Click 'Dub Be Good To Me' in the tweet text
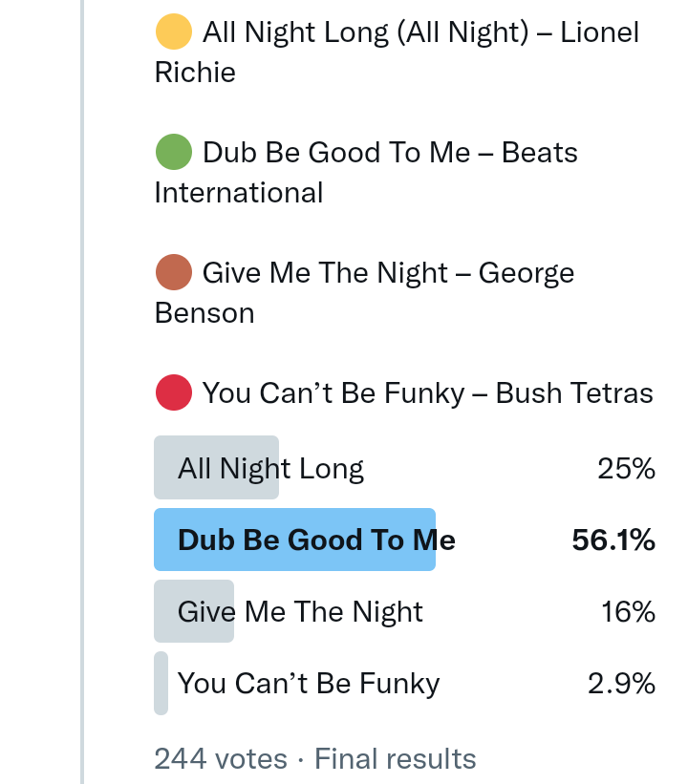The width and height of the screenshot is (688, 784). 336,153
